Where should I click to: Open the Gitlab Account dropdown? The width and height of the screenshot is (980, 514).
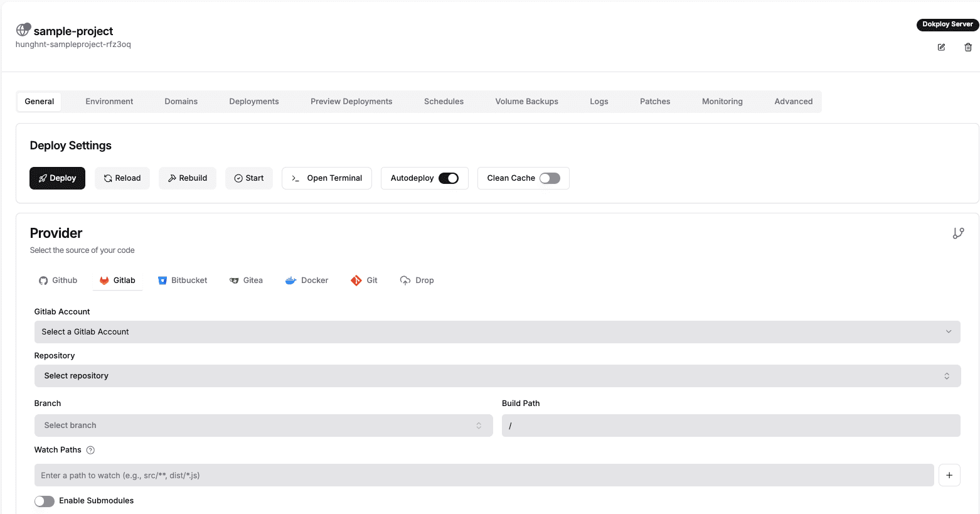pyautogui.click(x=497, y=331)
